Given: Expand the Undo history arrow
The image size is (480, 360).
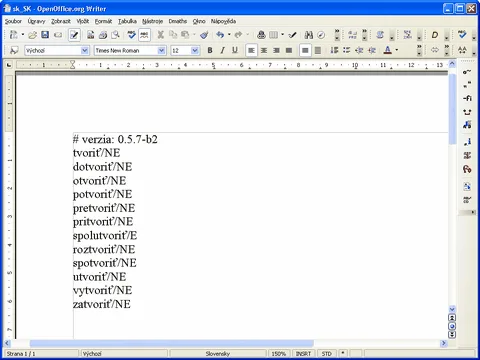Looking at the screenshot, I should point(229,34).
